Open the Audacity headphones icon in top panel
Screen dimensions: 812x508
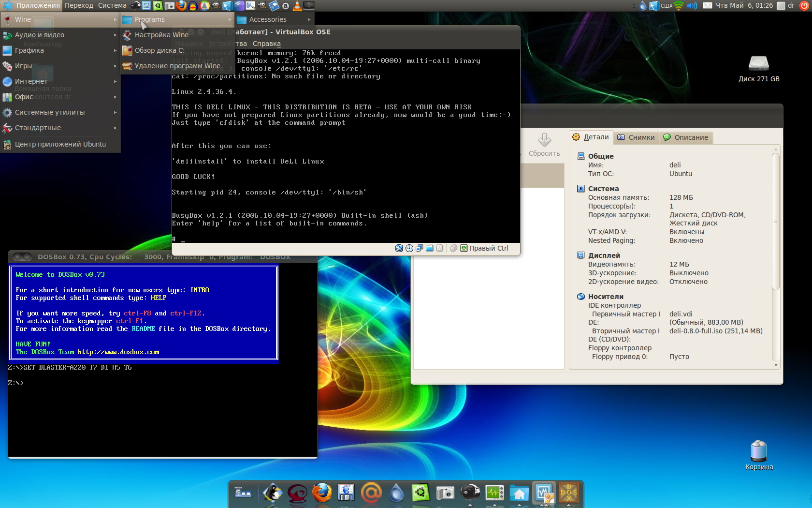pyautogui.click(x=193, y=6)
